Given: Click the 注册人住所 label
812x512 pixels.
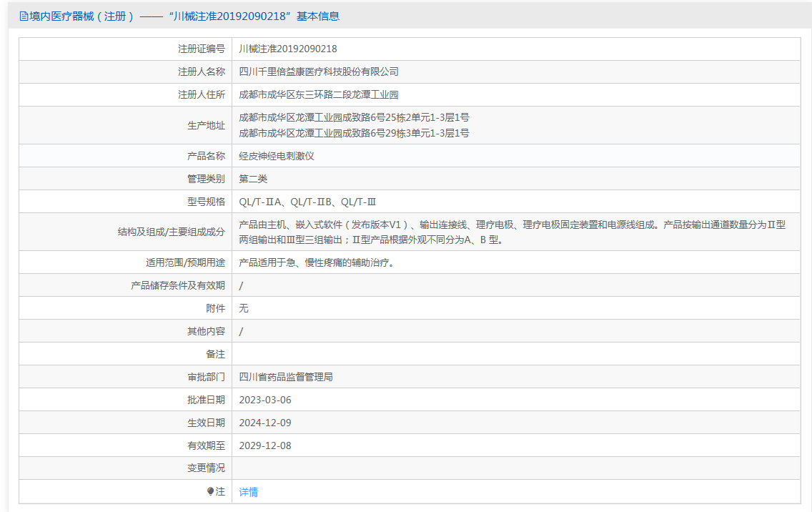Looking at the screenshot, I should [202, 94].
